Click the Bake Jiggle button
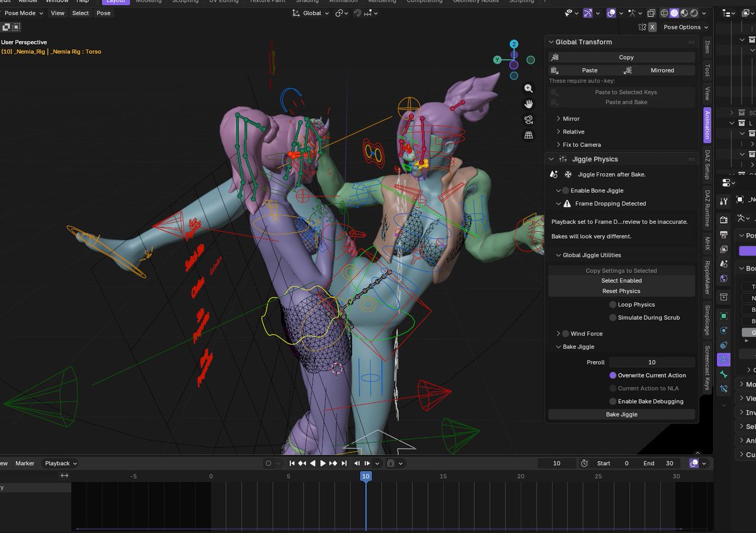The image size is (756, 533). click(x=622, y=415)
